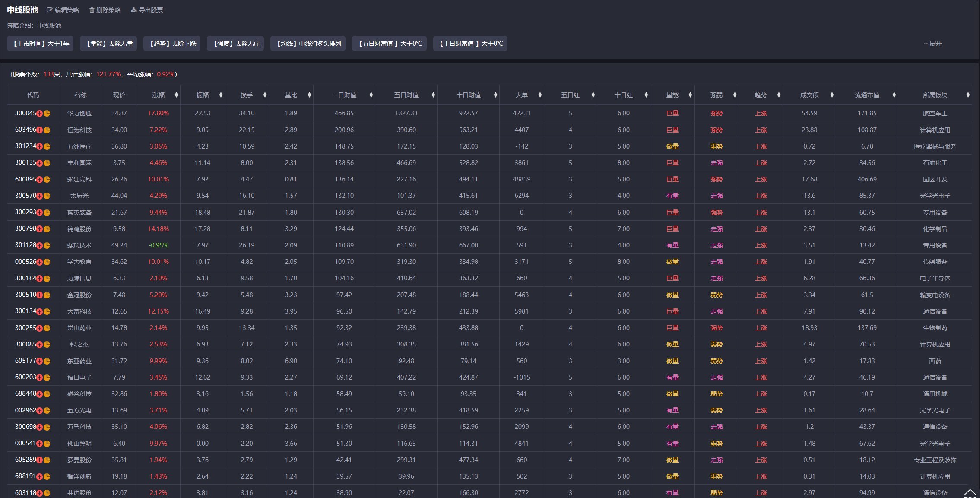This screenshot has height=498, width=980.
Task: Click plus icon next to 300255
Action: click(40, 328)
